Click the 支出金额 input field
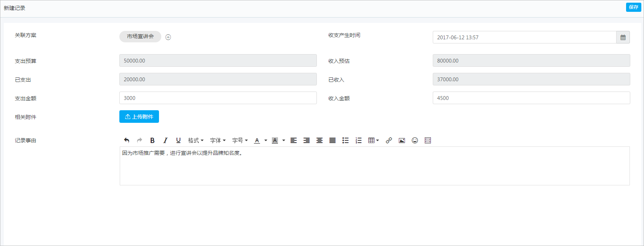 218,98
